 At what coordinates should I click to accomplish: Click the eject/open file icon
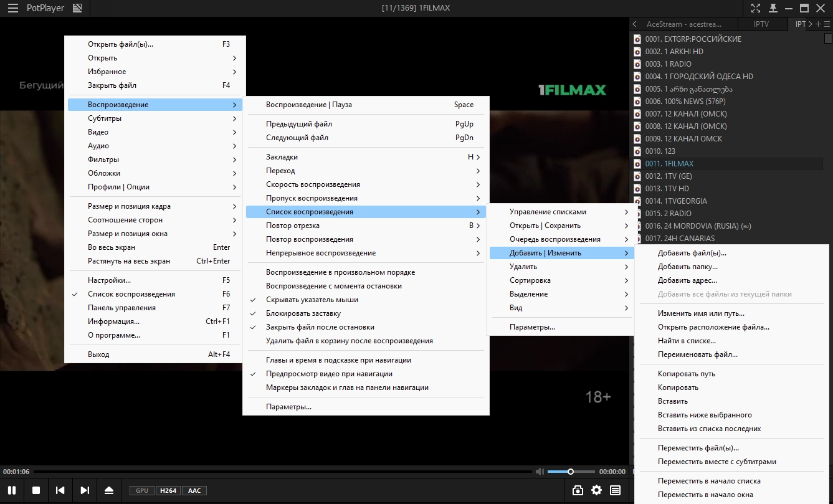click(x=109, y=490)
